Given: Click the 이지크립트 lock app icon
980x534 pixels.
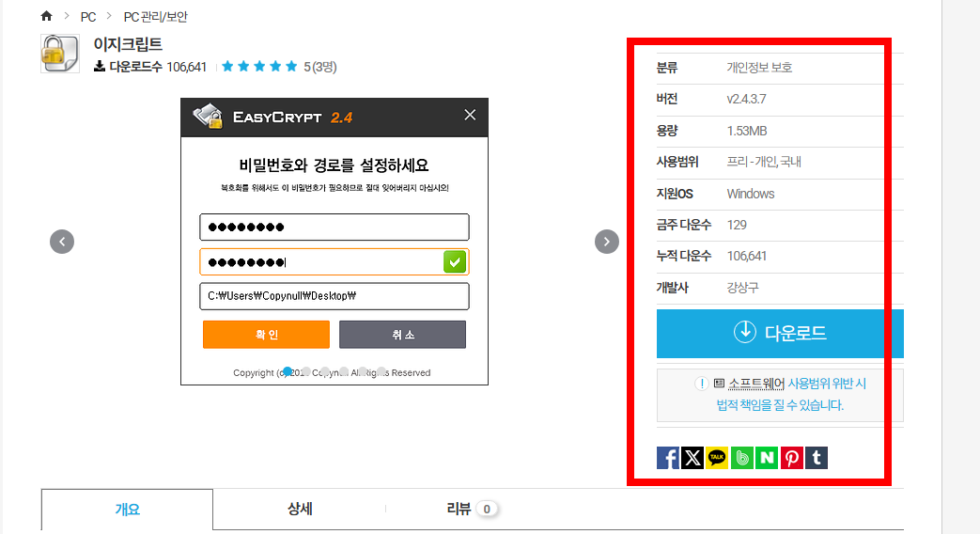Looking at the screenshot, I should tap(60, 54).
